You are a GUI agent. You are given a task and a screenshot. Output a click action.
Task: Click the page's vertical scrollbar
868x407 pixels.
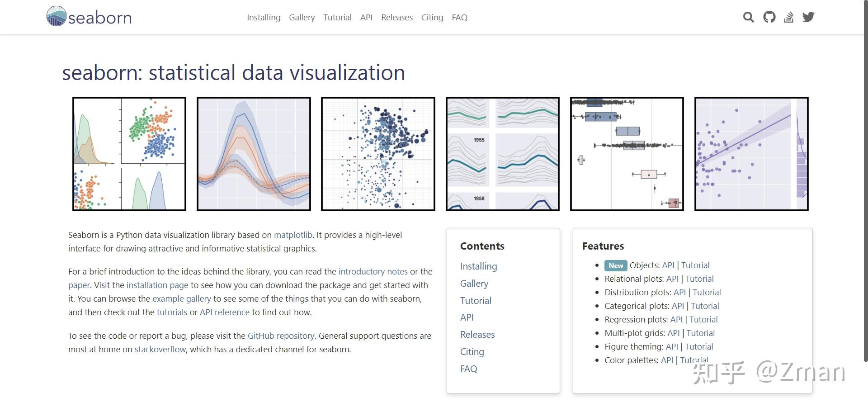pyautogui.click(x=865, y=181)
